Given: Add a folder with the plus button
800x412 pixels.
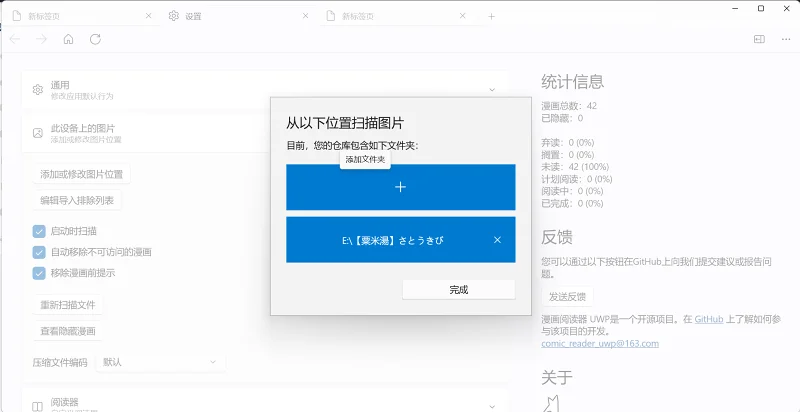Looking at the screenshot, I should tap(401, 187).
